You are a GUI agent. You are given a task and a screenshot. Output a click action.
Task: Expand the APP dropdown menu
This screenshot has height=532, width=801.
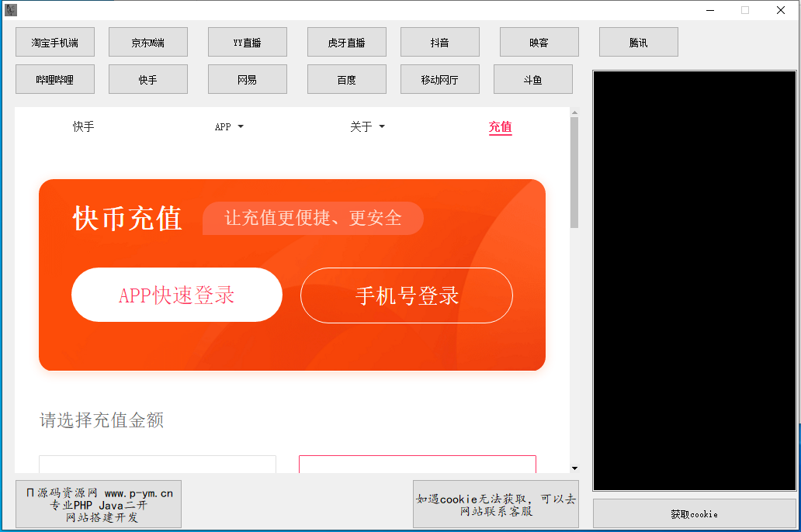coord(229,126)
